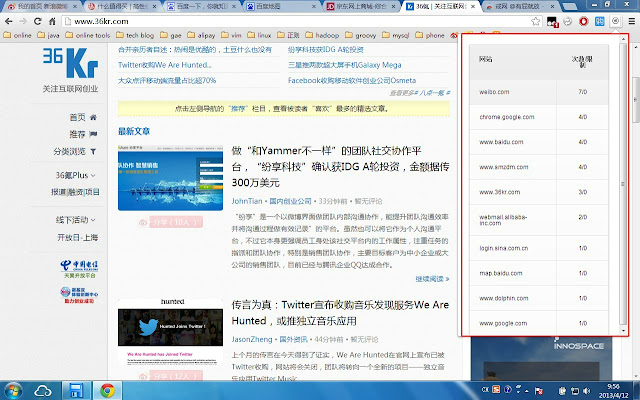Open the weibo.com entry in popup list
Image resolution: width=640 pixels, height=400 pixels.
(x=497, y=92)
